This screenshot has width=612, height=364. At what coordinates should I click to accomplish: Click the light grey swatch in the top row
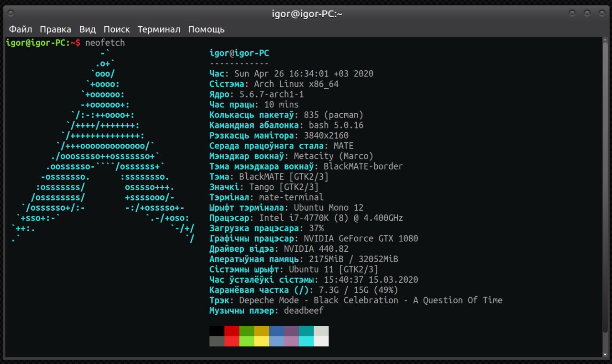(321, 331)
